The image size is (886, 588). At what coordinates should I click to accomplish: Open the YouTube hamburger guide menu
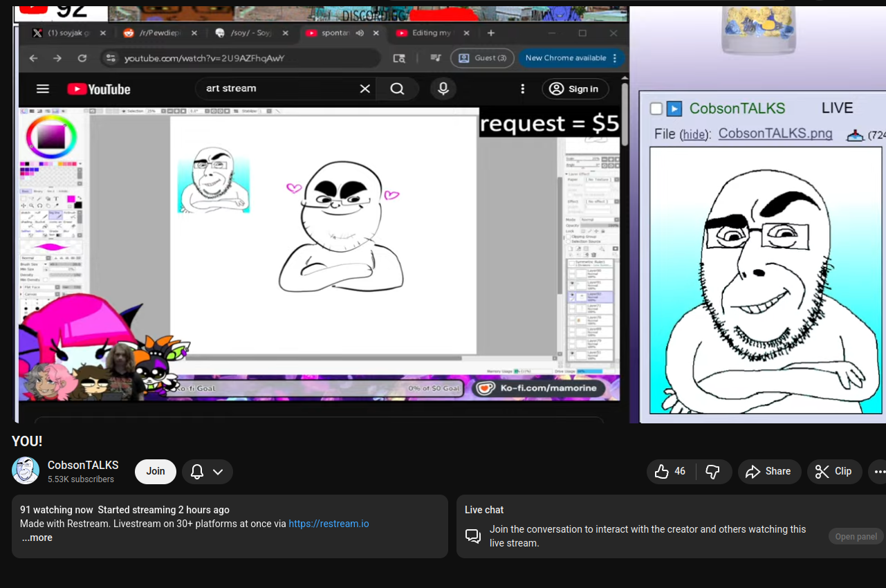(x=43, y=89)
